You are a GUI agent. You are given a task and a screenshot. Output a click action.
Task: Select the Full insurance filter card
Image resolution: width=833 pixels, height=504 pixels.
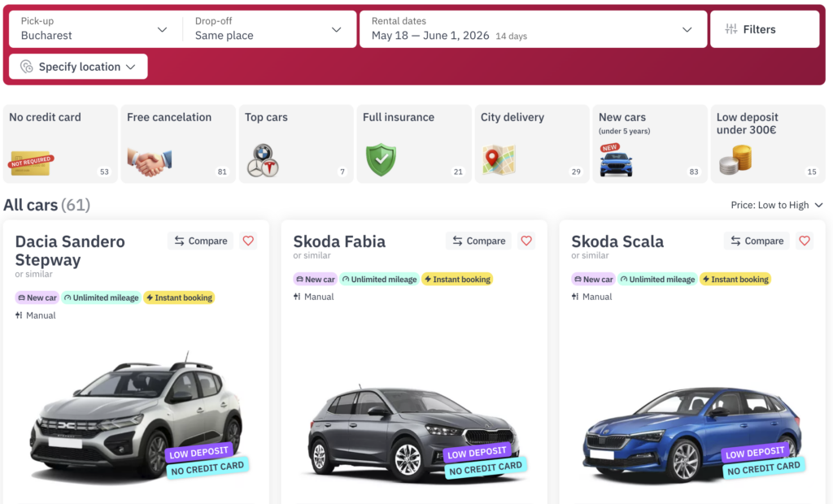pos(414,143)
